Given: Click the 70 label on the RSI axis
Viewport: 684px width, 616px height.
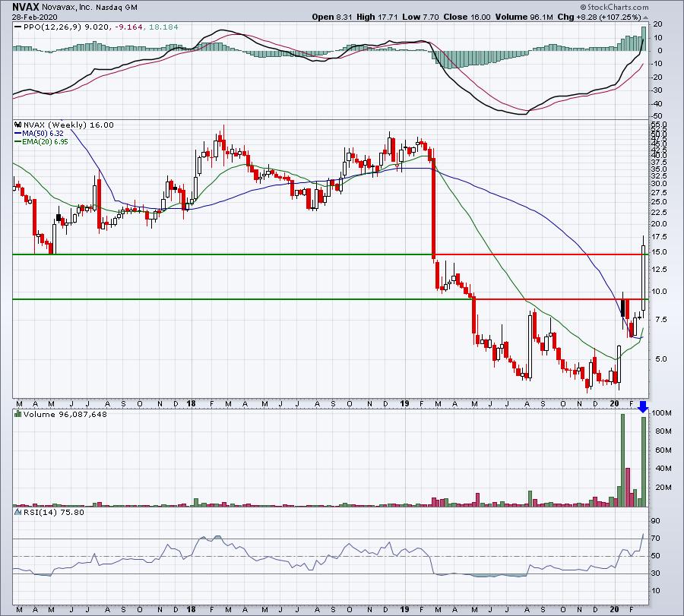Looking at the screenshot, I should click(x=656, y=539).
